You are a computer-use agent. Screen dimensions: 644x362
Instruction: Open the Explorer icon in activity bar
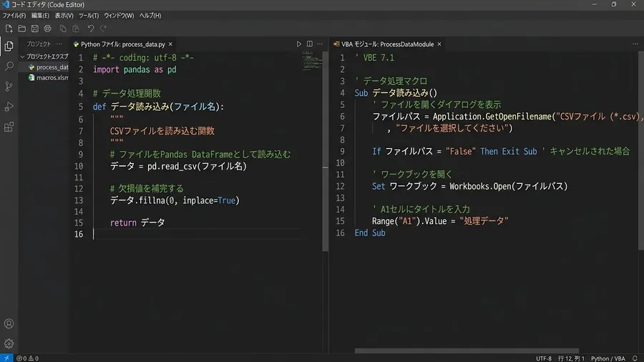click(9, 46)
